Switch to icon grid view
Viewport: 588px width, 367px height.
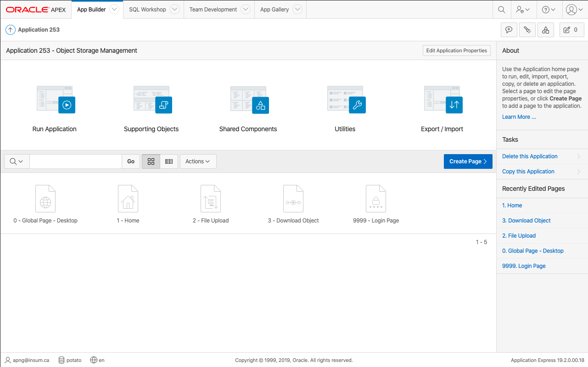click(151, 161)
